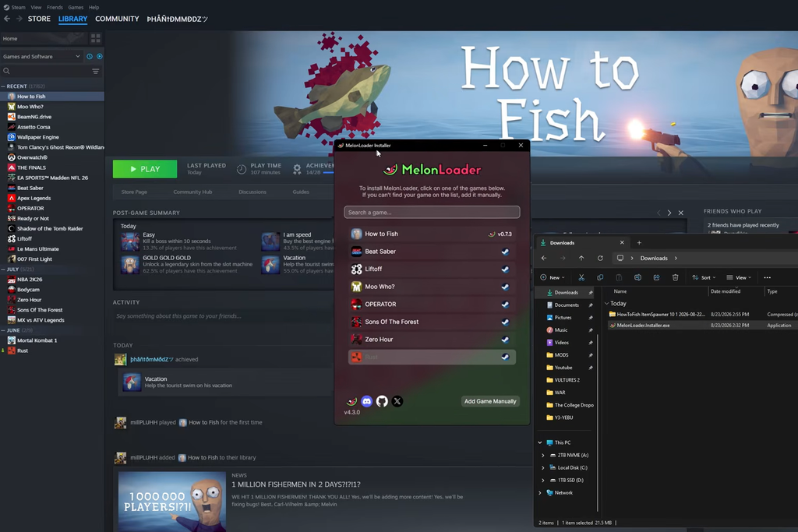Click MelonLoader 'Search a game...' field
The image size is (798, 532).
tap(432, 212)
